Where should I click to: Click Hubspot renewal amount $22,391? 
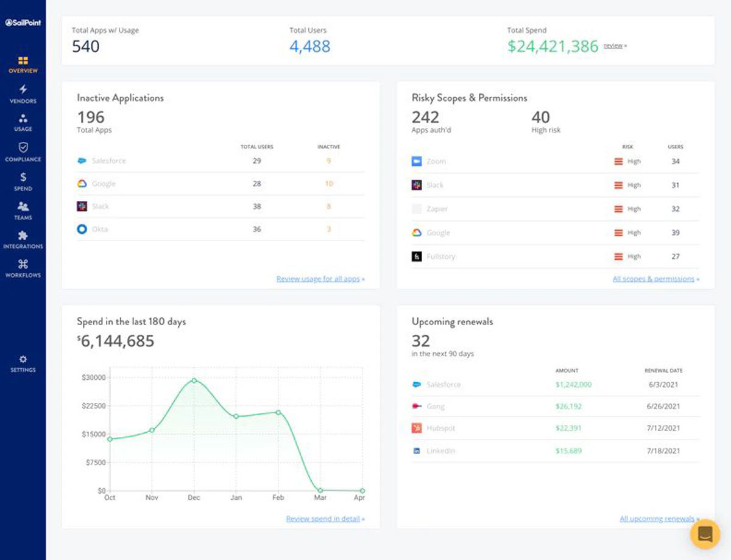point(568,428)
